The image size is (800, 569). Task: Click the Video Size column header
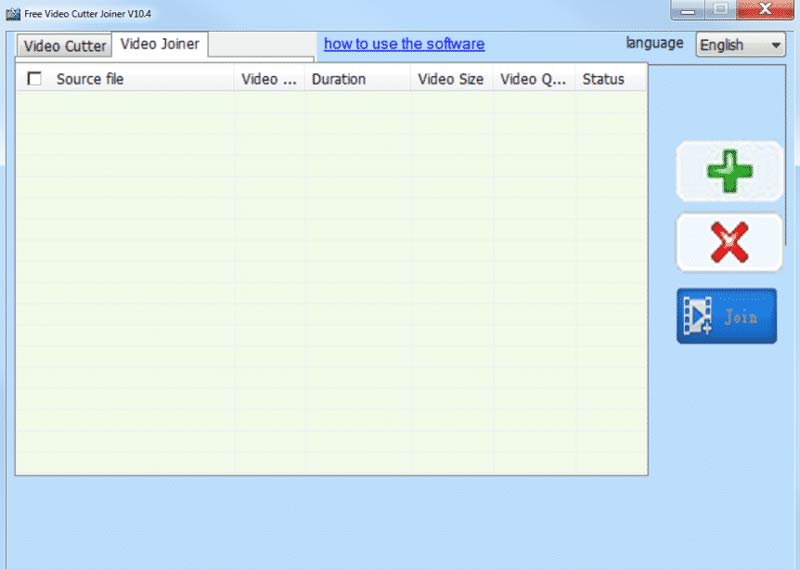[x=450, y=79]
